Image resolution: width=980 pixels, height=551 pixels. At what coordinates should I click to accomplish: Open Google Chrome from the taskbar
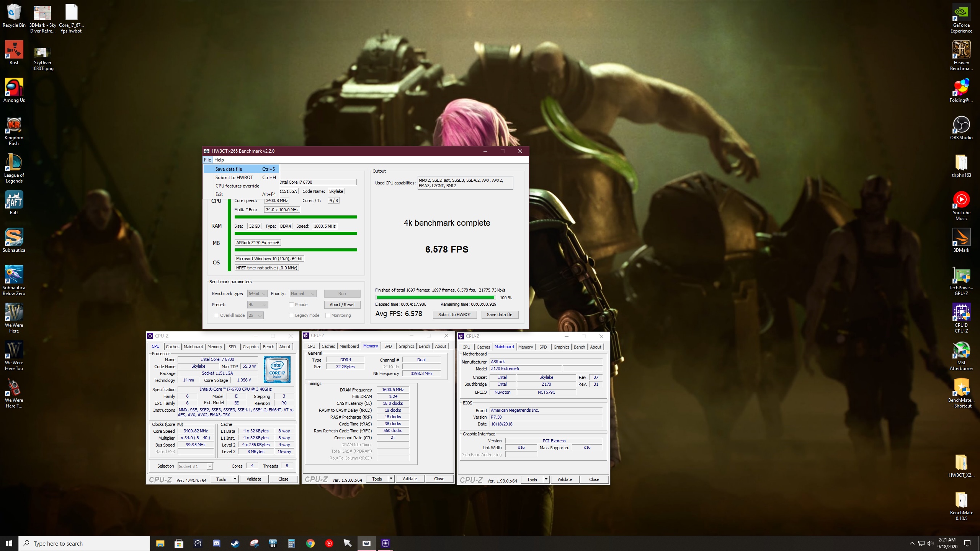click(310, 543)
